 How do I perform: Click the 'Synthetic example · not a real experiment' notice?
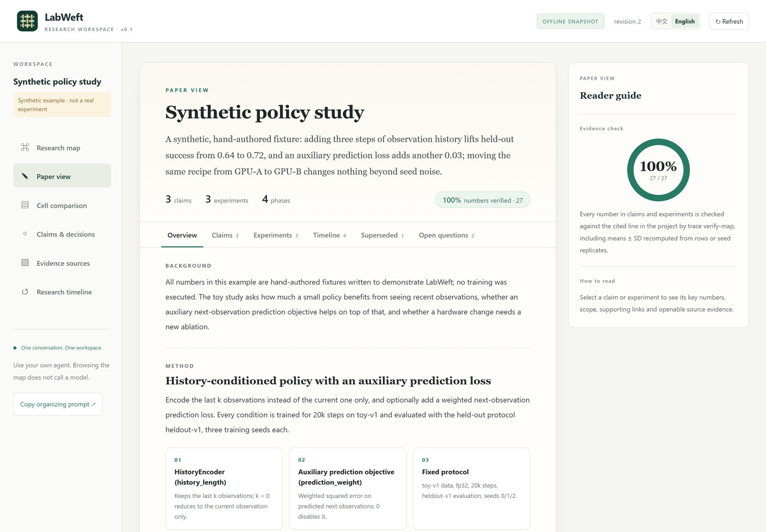coord(62,104)
